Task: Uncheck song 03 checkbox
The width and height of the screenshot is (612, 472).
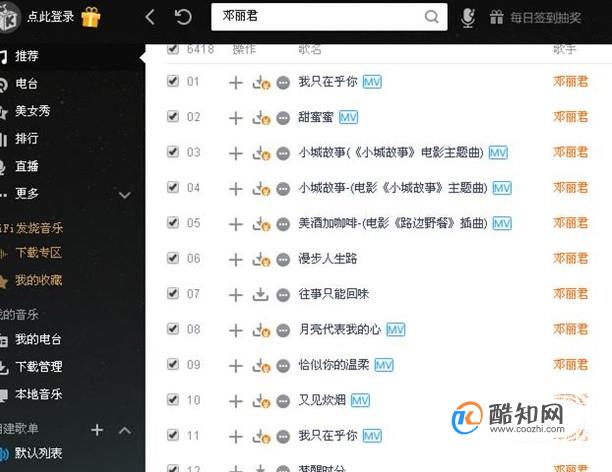Action: pos(173,151)
